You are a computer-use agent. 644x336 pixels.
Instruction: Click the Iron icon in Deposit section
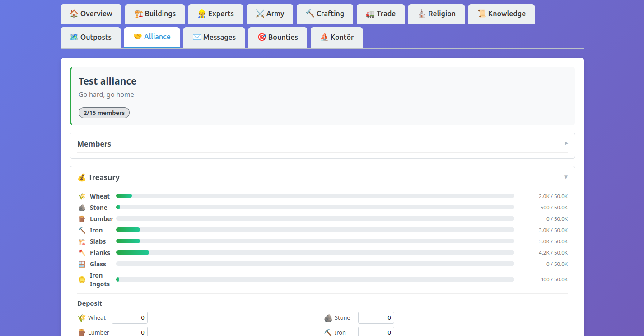click(x=328, y=332)
